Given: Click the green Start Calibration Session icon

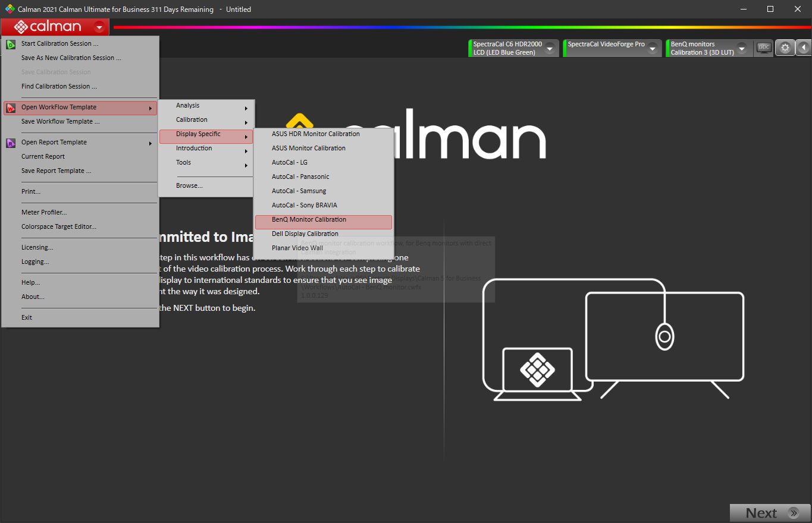Looking at the screenshot, I should coord(11,43).
